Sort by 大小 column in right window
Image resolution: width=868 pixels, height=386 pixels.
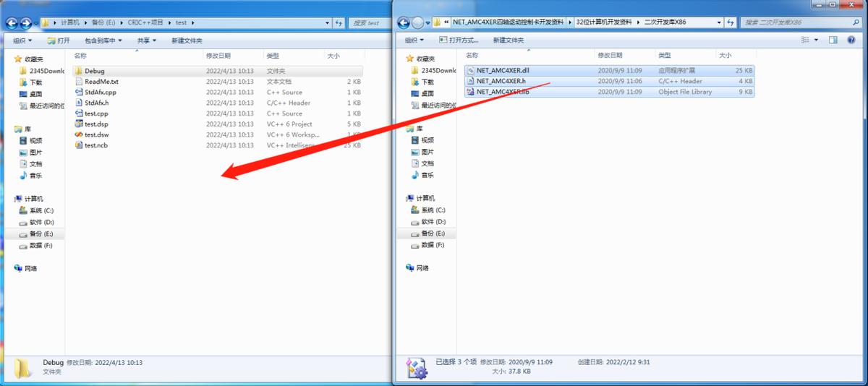click(725, 55)
